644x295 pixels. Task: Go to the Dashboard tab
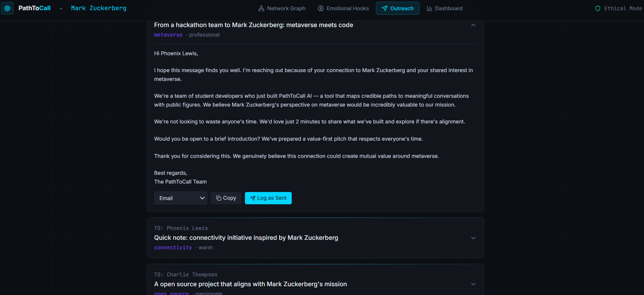[445, 8]
